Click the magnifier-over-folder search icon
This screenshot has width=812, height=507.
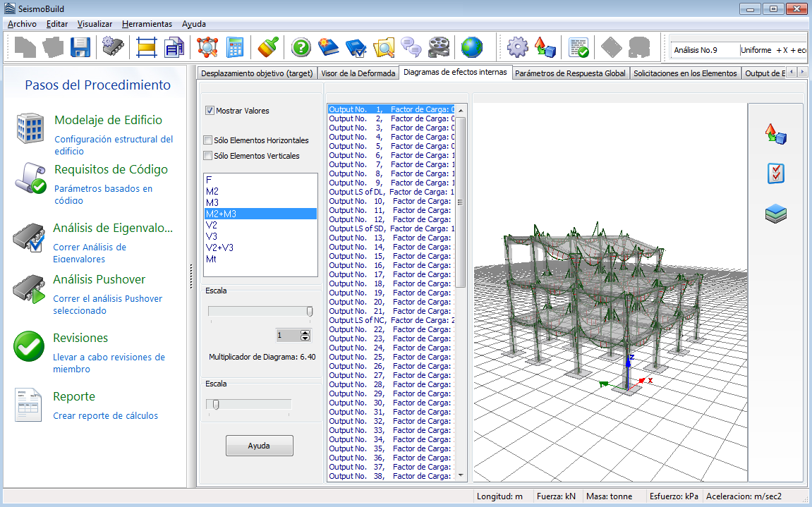pyautogui.click(x=383, y=47)
